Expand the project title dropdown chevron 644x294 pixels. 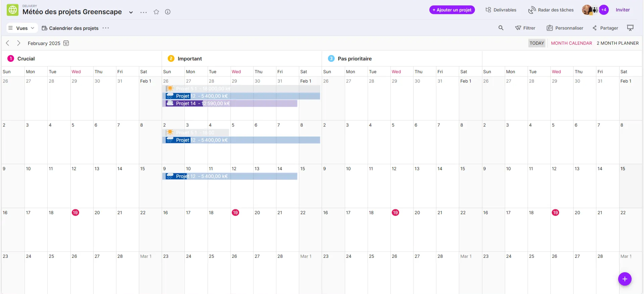point(131,12)
